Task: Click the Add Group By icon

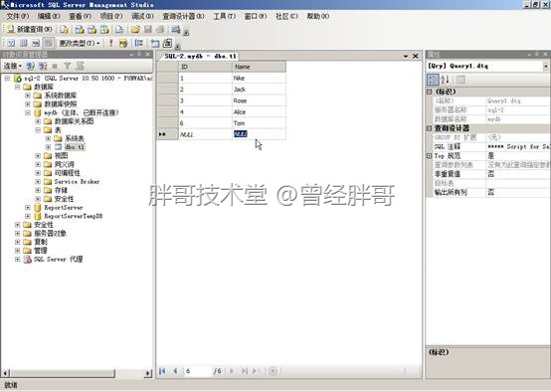Action: tap(139, 43)
